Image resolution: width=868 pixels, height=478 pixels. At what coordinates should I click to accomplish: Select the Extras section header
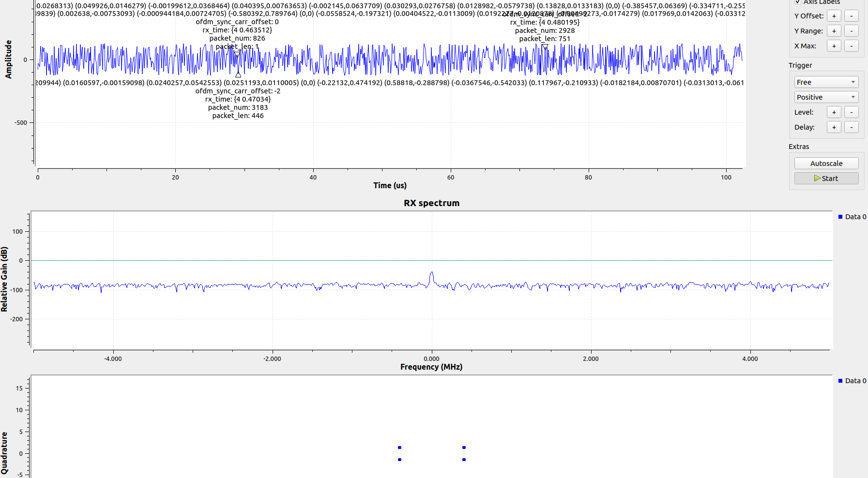pos(799,146)
